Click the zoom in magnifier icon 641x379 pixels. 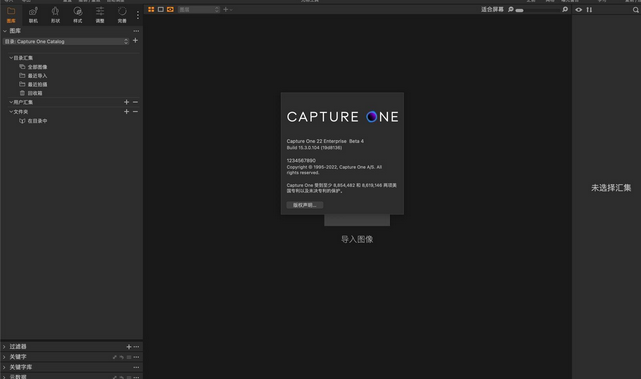565,9
